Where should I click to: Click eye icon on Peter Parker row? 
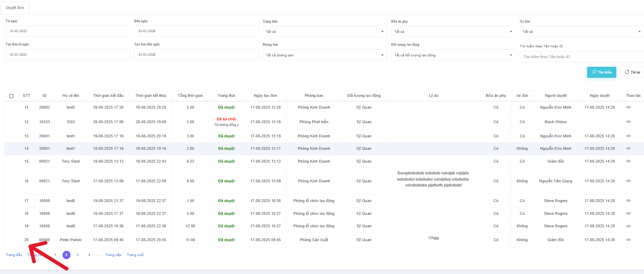(x=628, y=240)
